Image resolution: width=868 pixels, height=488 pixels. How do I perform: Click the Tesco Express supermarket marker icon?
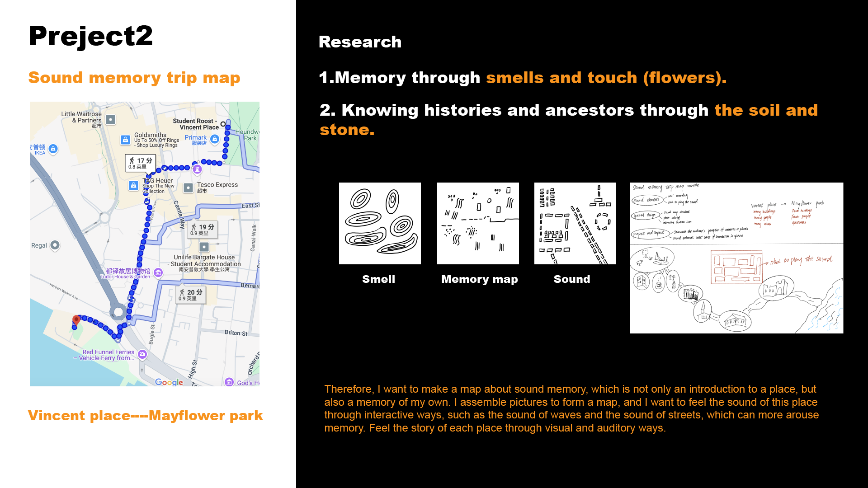[x=189, y=188]
